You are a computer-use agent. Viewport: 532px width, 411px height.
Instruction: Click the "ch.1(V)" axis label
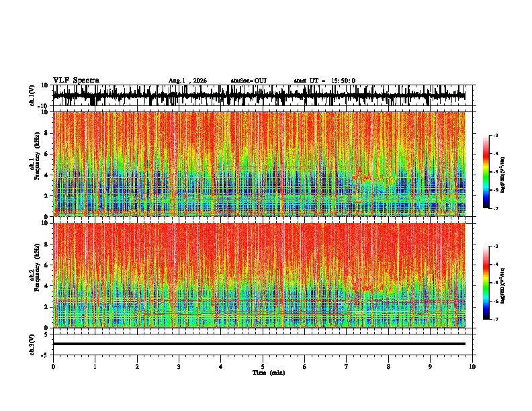(x=32, y=95)
